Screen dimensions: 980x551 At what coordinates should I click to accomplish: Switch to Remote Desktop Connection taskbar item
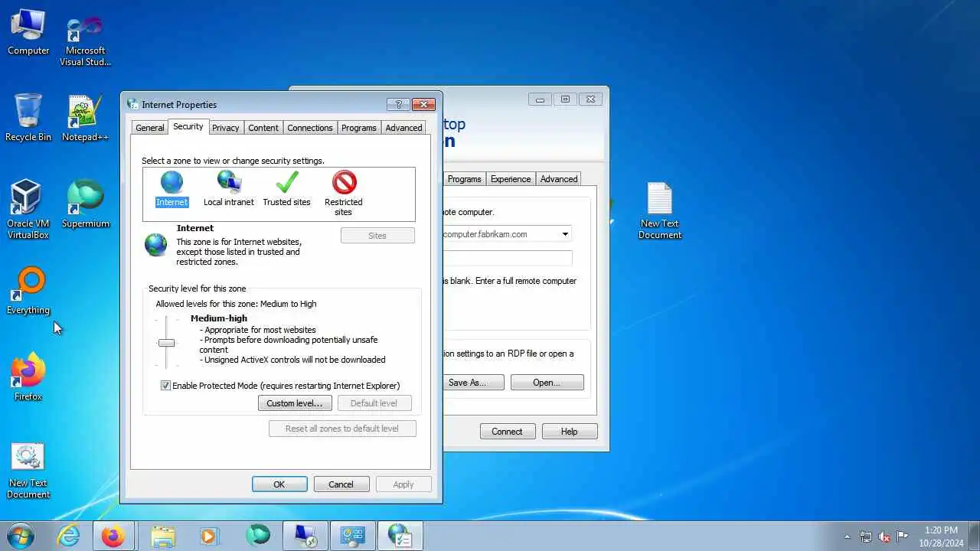[305, 536]
